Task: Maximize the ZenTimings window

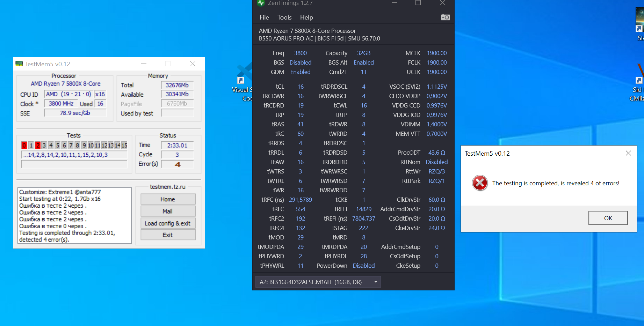Action: coord(418,3)
